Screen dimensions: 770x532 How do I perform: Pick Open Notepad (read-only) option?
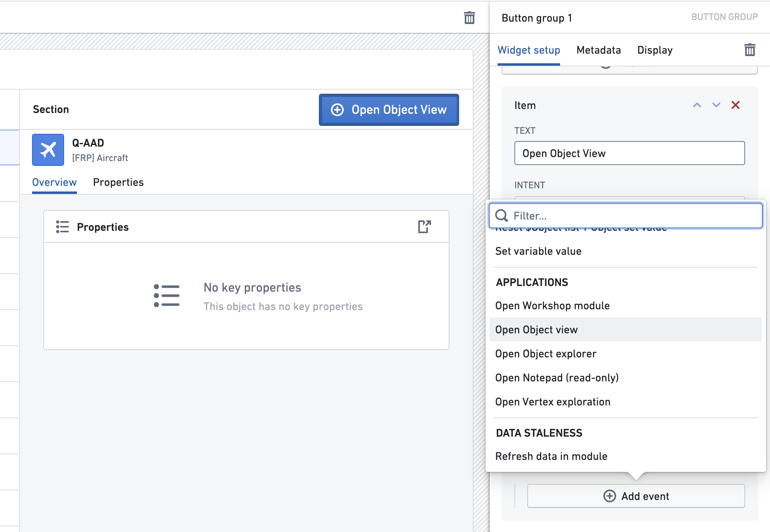click(x=626, y=378)
